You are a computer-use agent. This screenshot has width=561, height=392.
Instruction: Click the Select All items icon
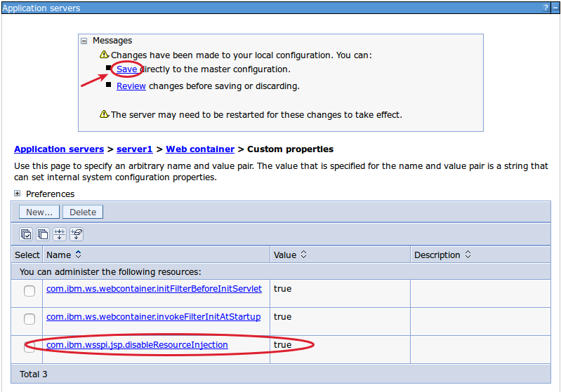pos(26,234)
